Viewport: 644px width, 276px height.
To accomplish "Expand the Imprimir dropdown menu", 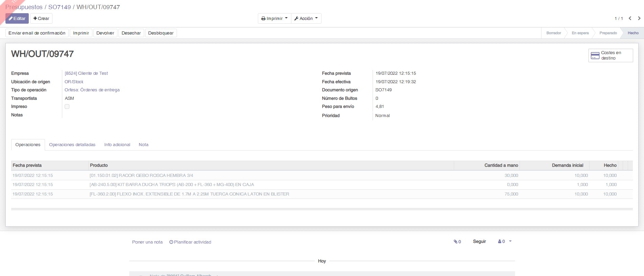I will pos(274,19).
